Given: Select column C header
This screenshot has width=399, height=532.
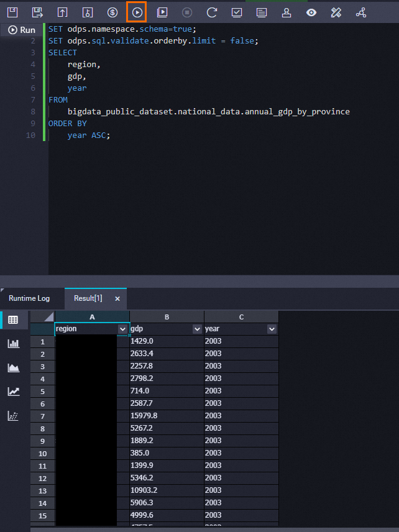Looking at the screenshot, I should click(241, 317).
